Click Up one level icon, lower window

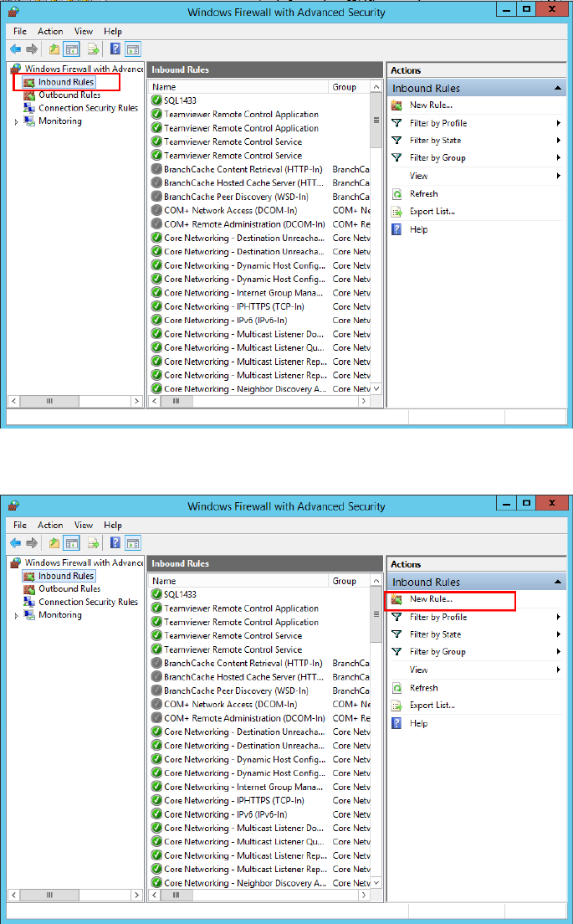54,543
